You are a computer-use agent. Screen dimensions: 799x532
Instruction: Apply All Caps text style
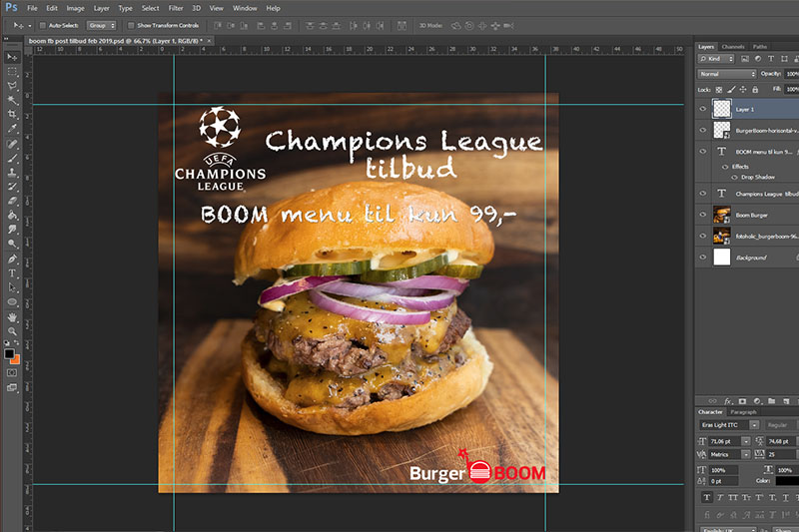(x=733, y=497)
